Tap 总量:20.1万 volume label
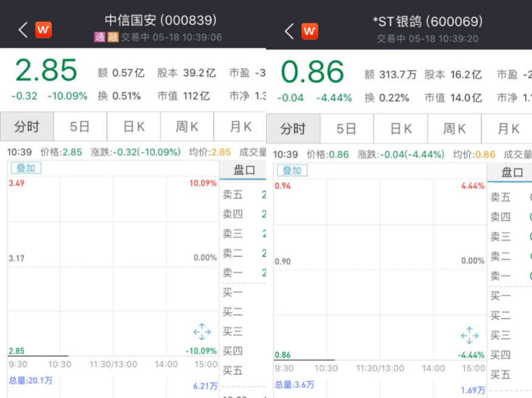 (31, 380)
